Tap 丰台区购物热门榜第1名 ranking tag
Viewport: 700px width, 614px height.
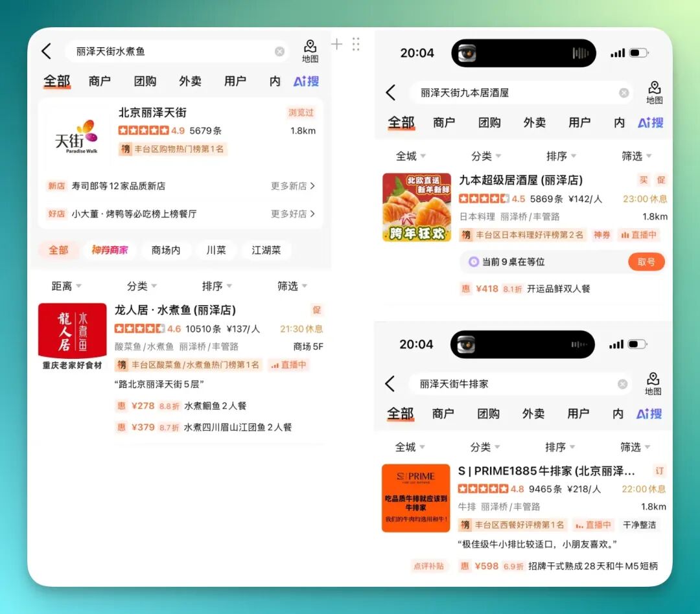pyautogui.click(x=173, y=149)
